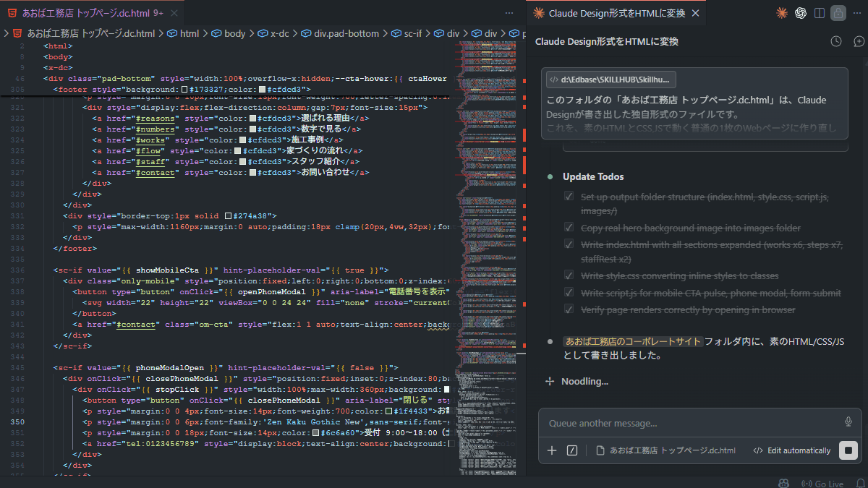Click line number 336 in the gutter
Screen dimensions: 868x488
(x=19, y=270)
